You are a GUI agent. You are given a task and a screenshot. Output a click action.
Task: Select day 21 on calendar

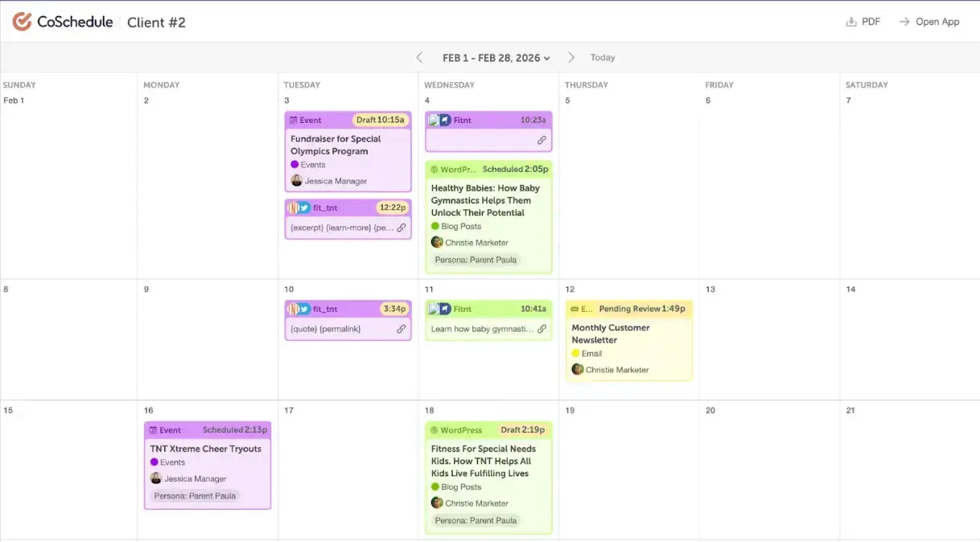tap(850, 410)
